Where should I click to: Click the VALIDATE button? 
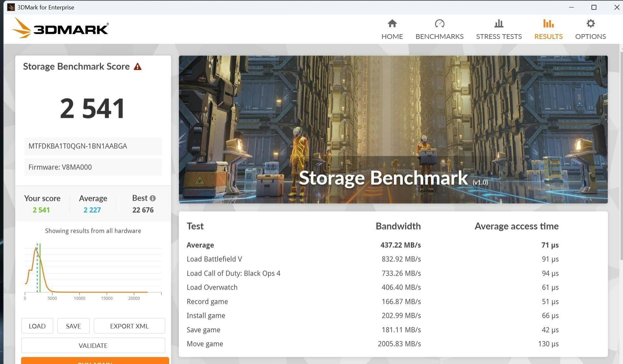tap(93, 345)
